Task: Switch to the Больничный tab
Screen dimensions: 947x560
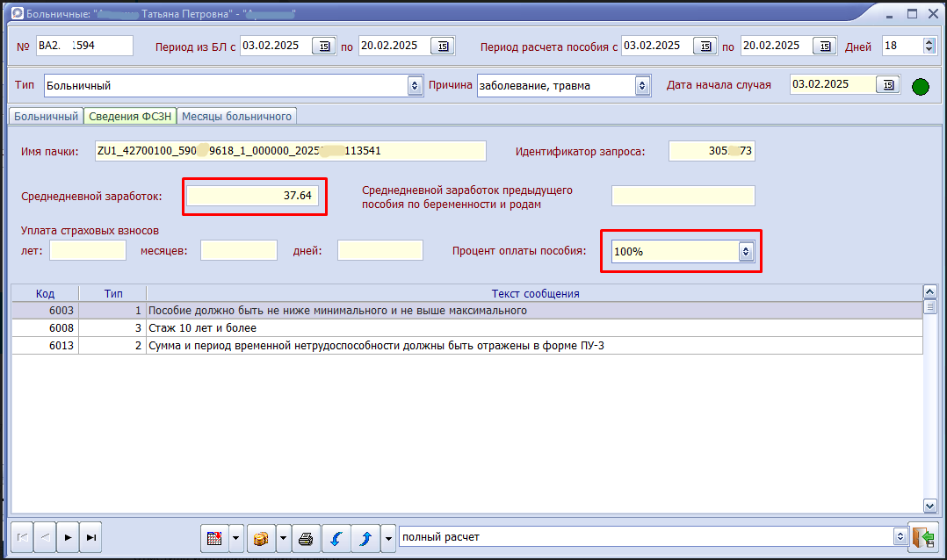Action: tap(46, 116)
